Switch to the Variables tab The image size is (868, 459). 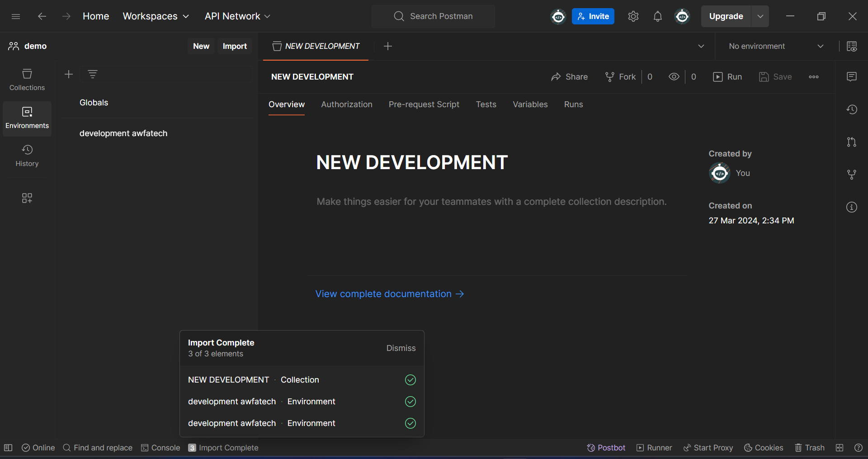pyautogui.click(x=530, y=104)
